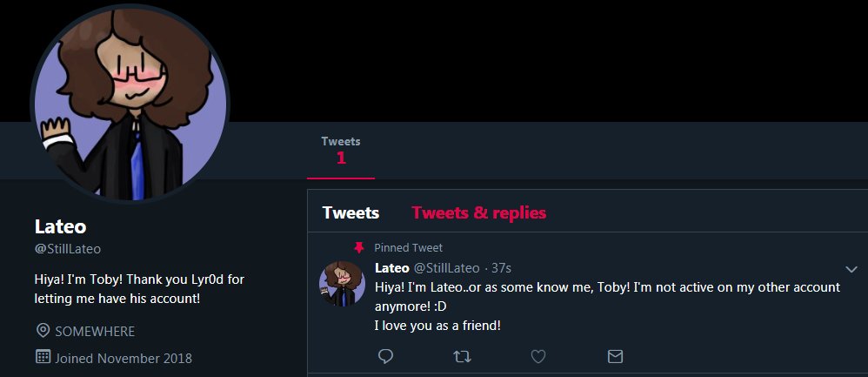Click the red pinned tweet pushpin icon
Viewport: 868px width, 377px height.
358,247
